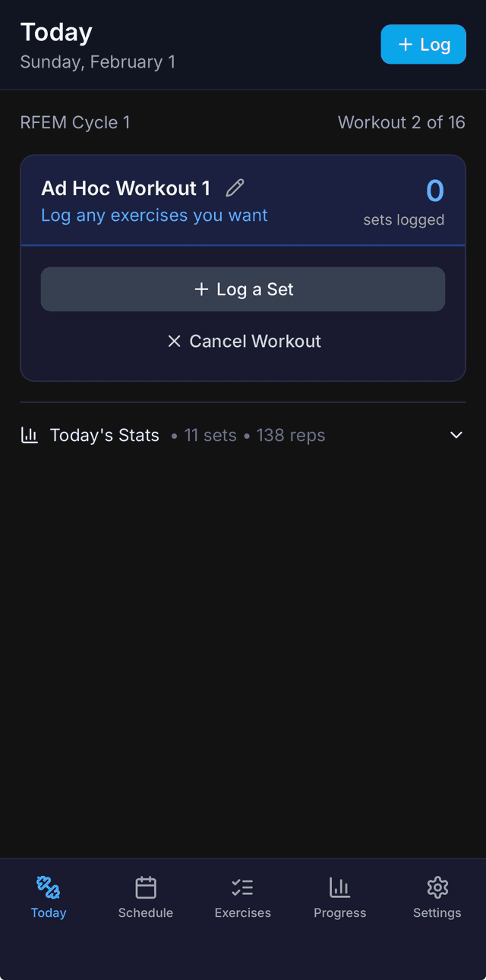
Task: Open the Log menu at top right
Action: coord(423,44)
